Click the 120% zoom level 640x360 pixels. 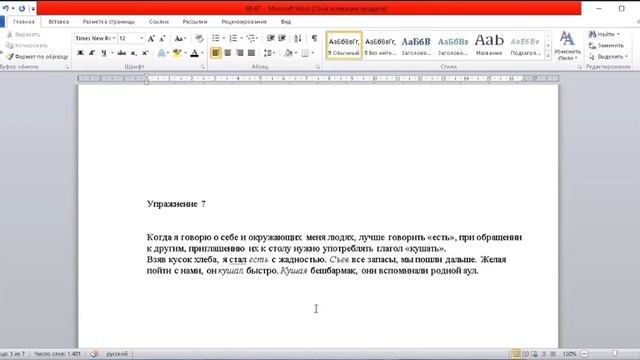click(569, 354)
